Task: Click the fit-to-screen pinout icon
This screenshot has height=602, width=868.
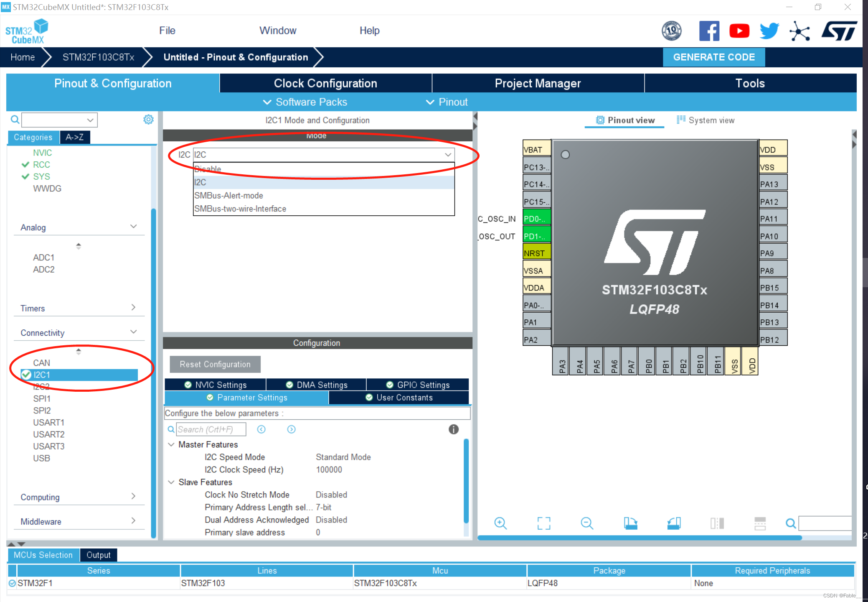Action: 543,523
